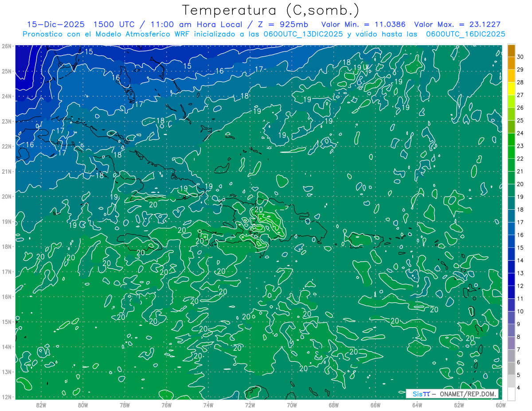Click the legend value 23
The height and width of the screenshot is (411, 532).
pyautogui.click(x=520, y=146)
